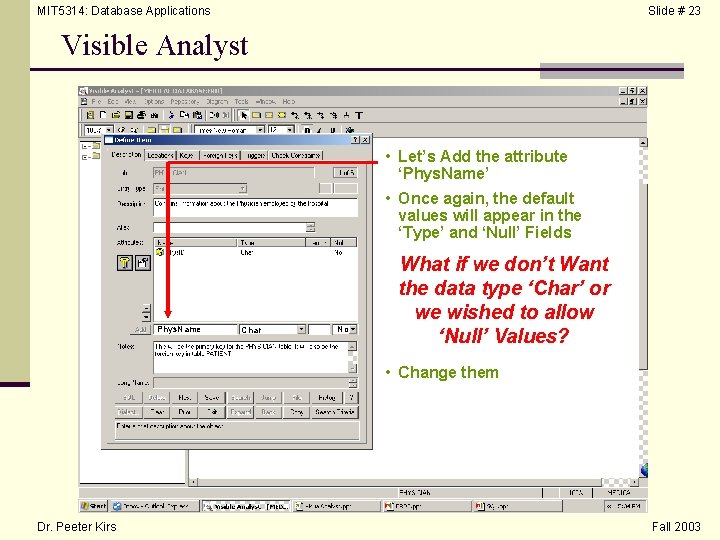Select the arrow pointer selection tool

(244, 115)
